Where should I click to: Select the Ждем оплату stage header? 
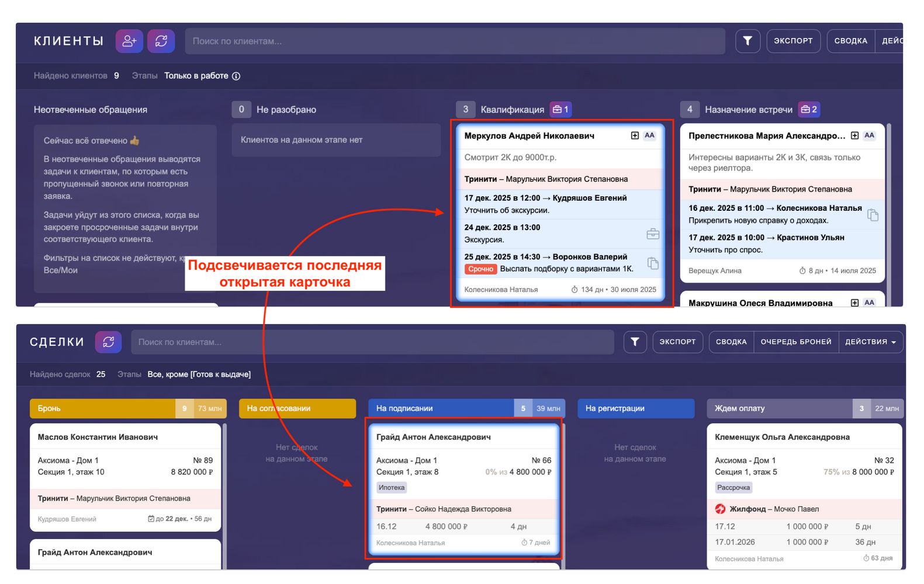click(x=805, y=408)
